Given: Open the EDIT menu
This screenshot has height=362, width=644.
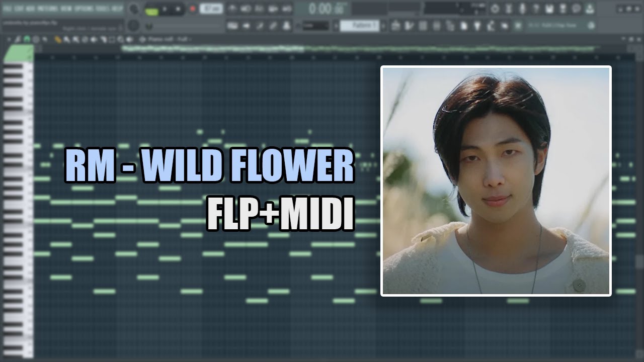Looking at the screenshot, I should pos(18,9).
